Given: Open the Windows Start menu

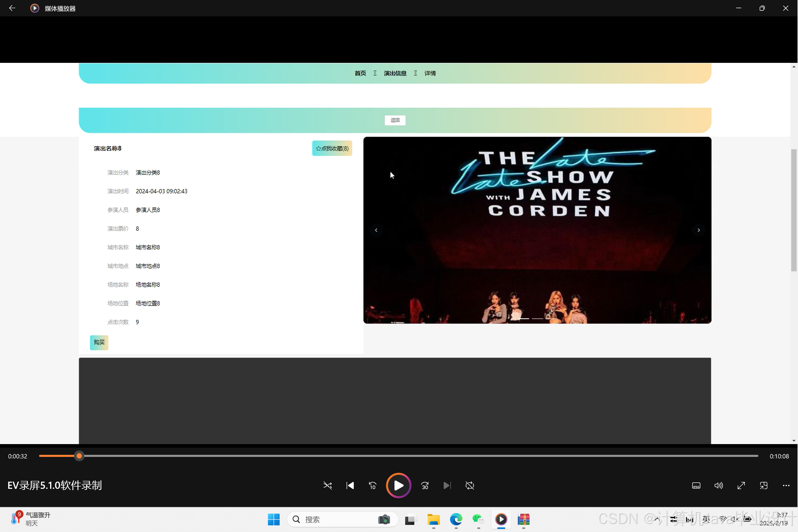Looking at the screenshot, I should 273,519.
